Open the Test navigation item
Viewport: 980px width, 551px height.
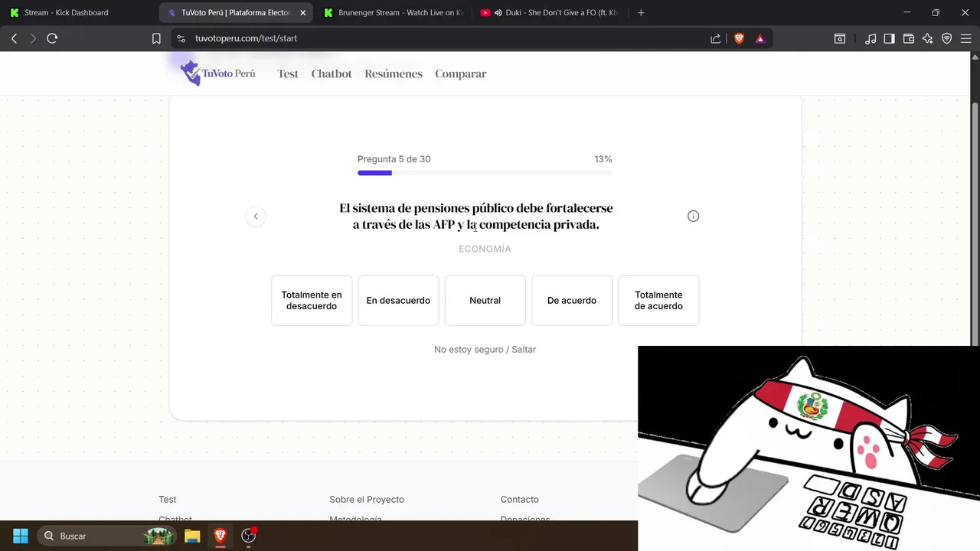pyautogui.click(x=288, y=73)
